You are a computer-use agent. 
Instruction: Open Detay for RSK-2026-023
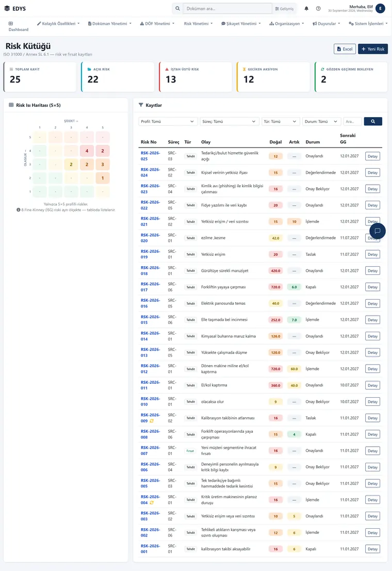click(x=373, y=189)
